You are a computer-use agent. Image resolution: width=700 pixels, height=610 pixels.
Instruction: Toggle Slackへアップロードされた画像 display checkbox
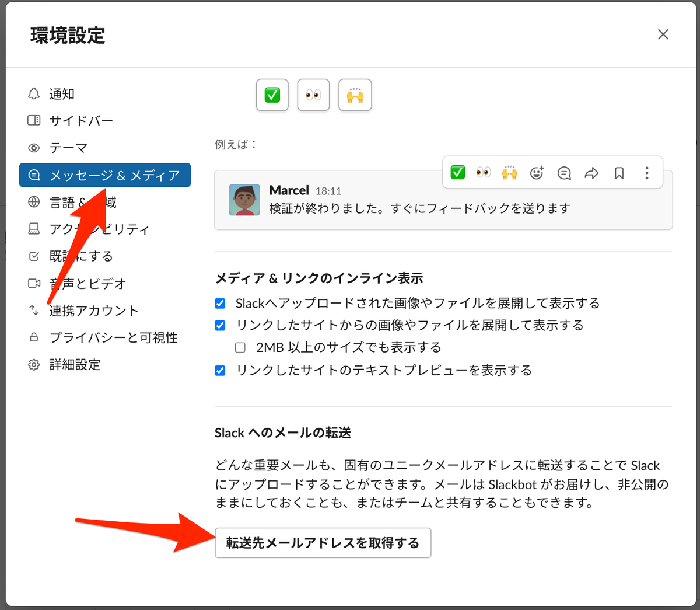tap(220, 303)
